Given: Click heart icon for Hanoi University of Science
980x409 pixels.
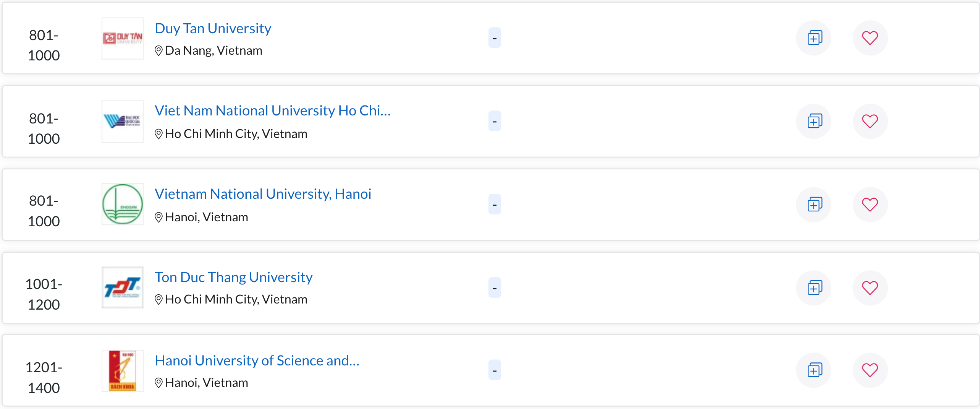Looking at the screenshot, I should click(870, 370).
